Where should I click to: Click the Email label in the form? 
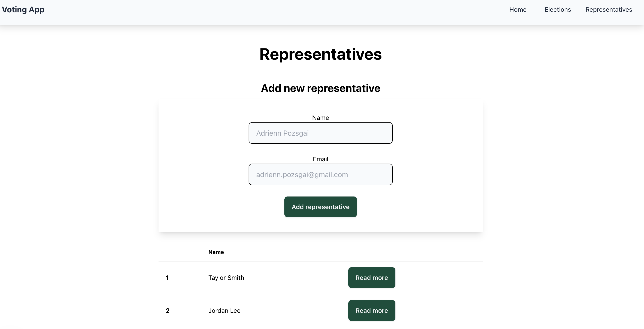320,159
